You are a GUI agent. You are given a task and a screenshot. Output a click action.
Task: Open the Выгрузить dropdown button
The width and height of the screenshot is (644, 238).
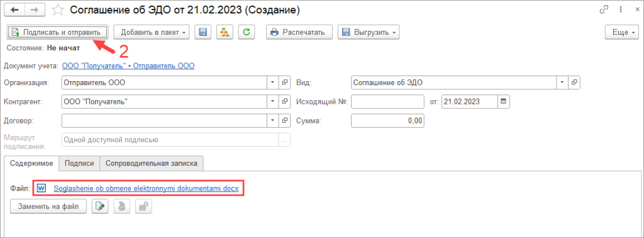(x=369, y=32)
